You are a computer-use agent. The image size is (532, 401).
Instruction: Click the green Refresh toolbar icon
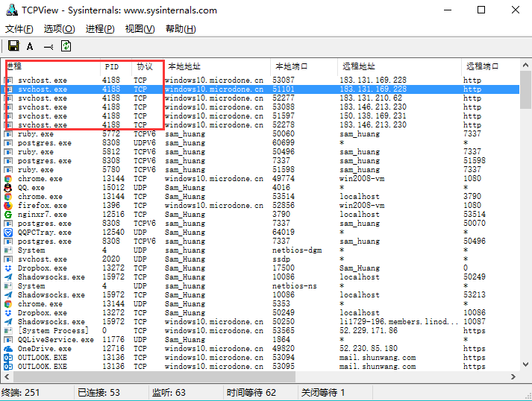[x=66, y=45]
